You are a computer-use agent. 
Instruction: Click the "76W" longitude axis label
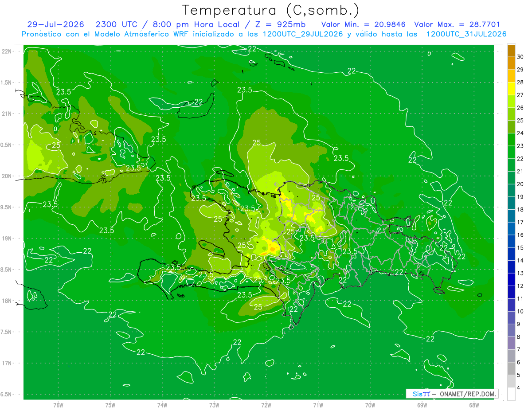coord(58,405)
